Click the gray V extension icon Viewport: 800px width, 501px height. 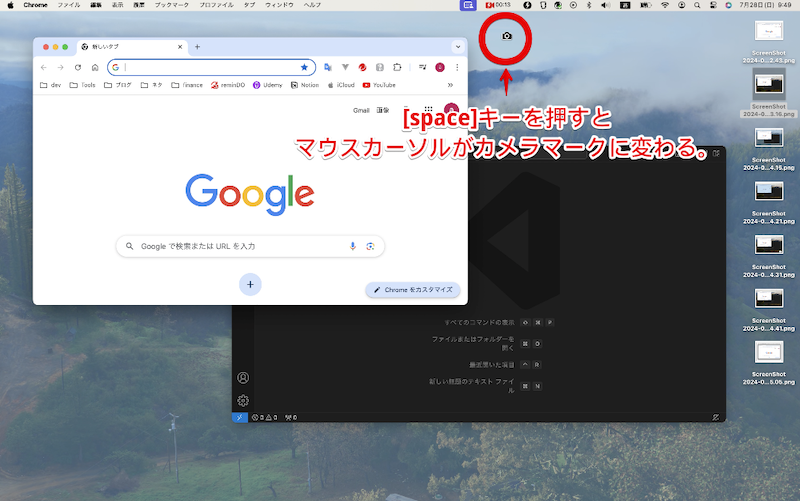tap(345, 67)
